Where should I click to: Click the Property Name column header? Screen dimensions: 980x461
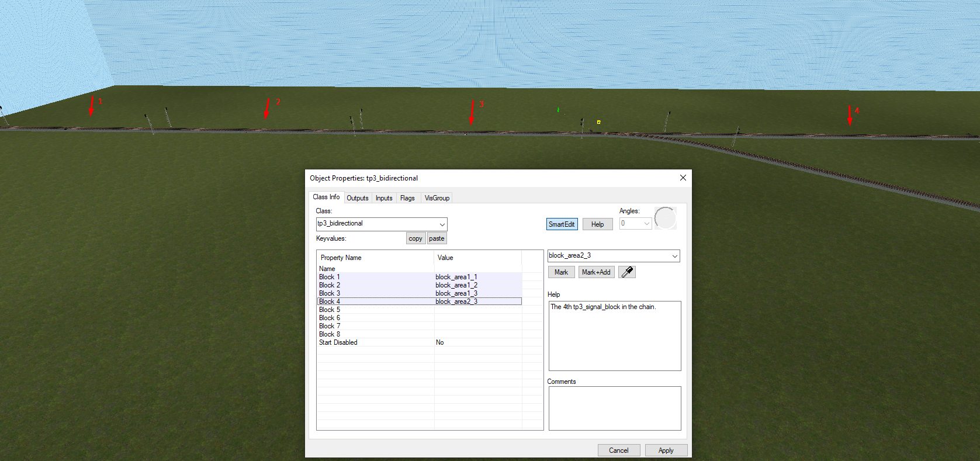(376, 258)
